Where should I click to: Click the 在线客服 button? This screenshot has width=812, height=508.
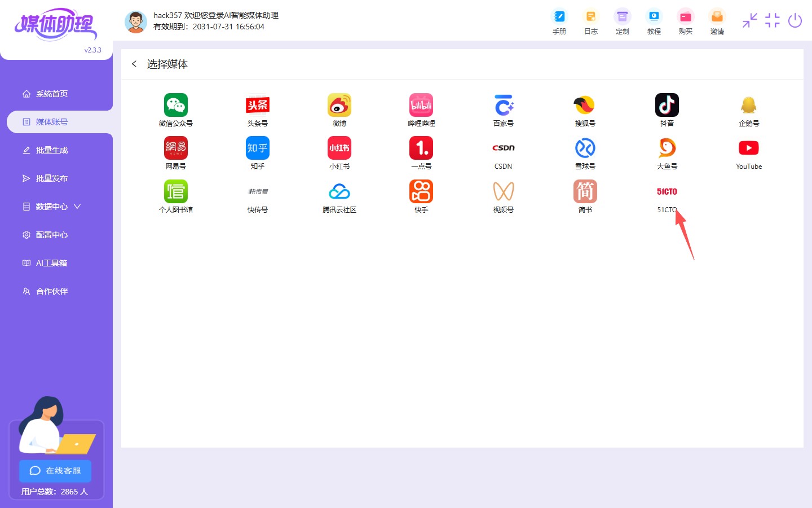(x=55, y=471)
